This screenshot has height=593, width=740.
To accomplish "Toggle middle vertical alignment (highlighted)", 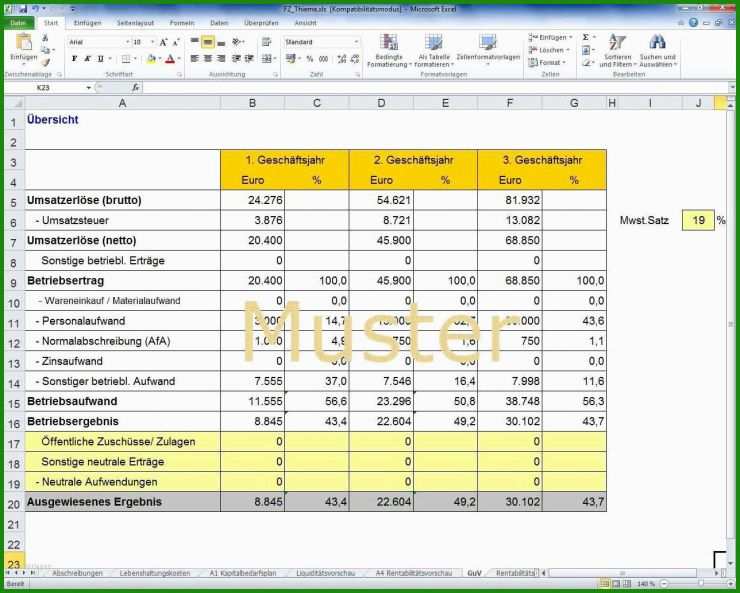I will click(x=208, y=42).
